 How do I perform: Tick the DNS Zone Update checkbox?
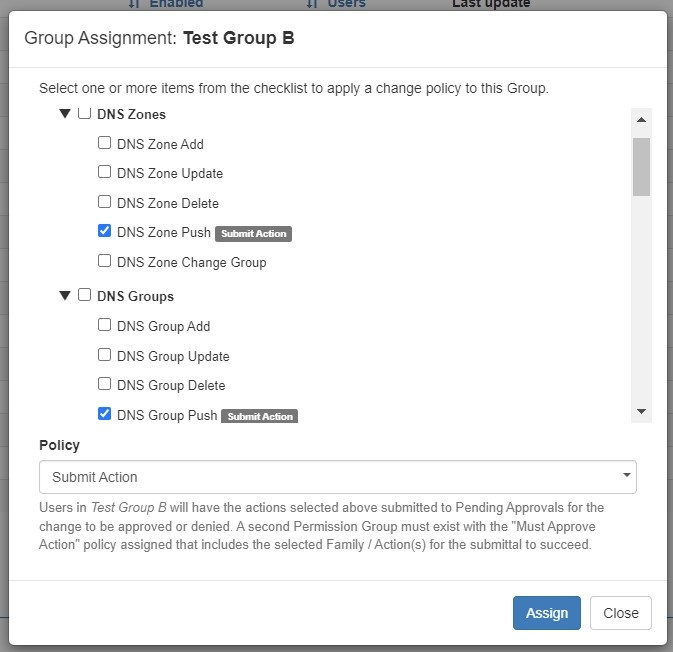tap(105, 172)
